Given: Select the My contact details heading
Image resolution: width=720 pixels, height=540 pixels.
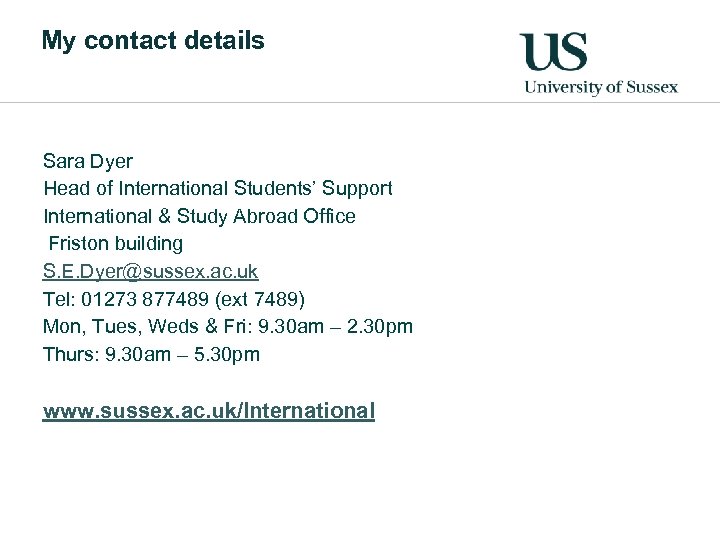Looking at the screenshot, I should click(x=153, y=41).
